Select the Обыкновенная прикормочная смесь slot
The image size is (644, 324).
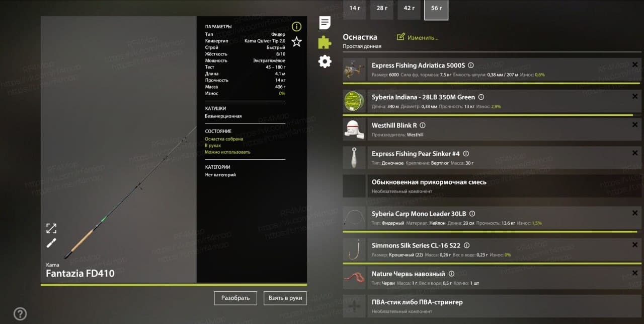click(492, 186)
